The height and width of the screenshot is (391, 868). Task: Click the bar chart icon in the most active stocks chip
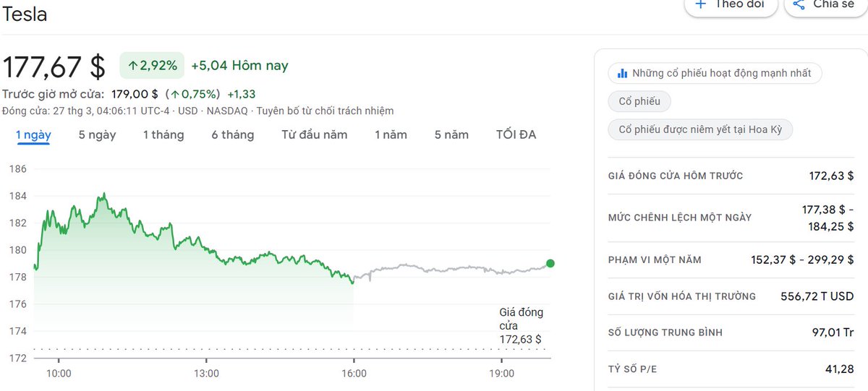click(622, 73)
